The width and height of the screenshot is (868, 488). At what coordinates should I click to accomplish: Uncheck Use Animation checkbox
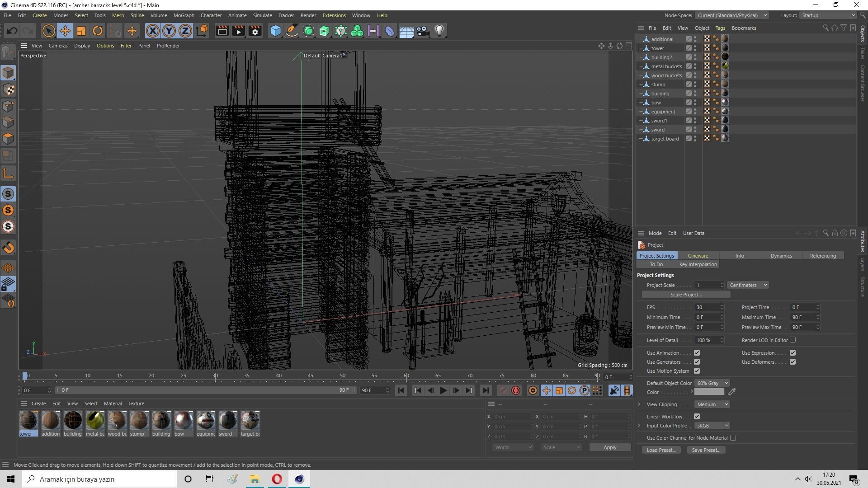click(x=697, y=353)
